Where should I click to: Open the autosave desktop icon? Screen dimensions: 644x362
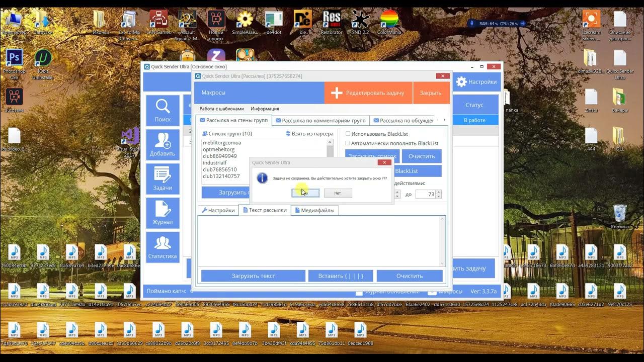click(14, 100)
